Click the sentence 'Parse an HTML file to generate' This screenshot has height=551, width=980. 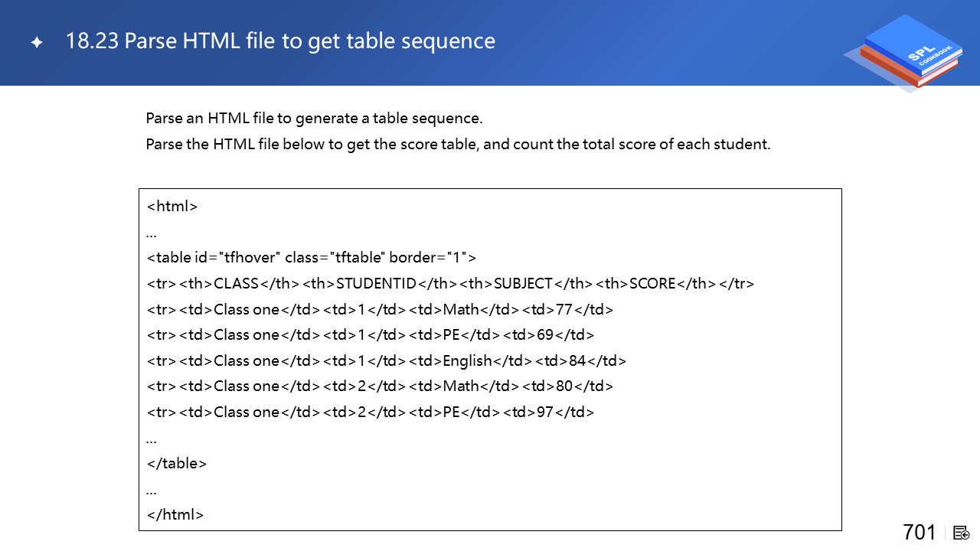pyautogui.click(x=314, y=119)
